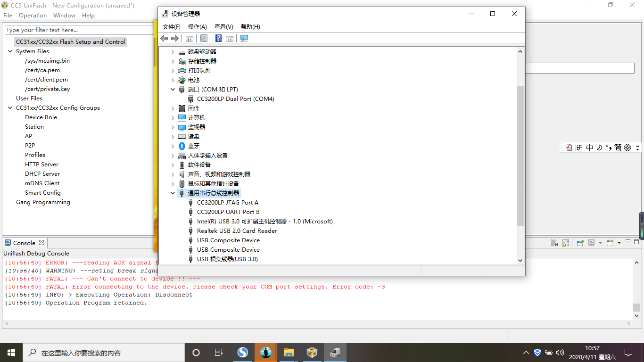Select CC3200LP JTAG Port A device

click(x=228, y=203)
